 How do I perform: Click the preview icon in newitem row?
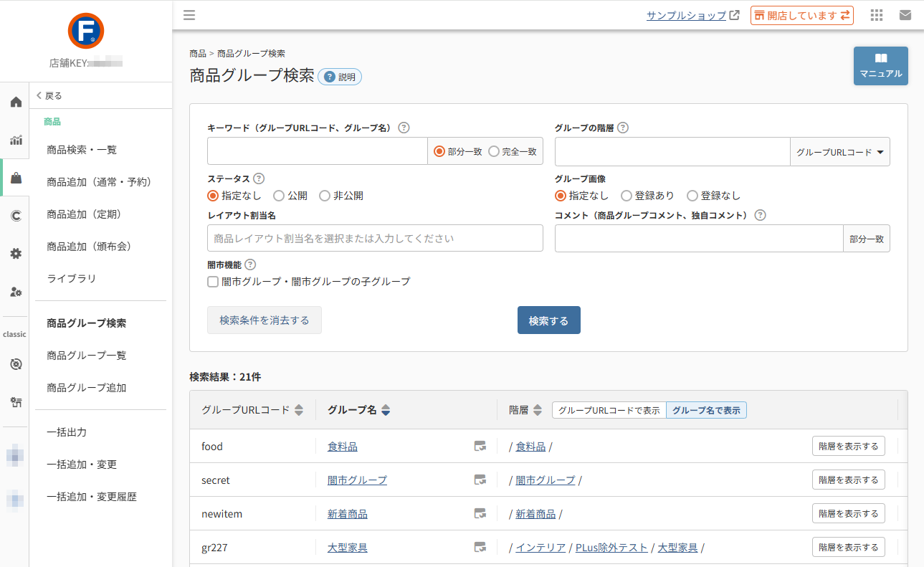(480, 513)
